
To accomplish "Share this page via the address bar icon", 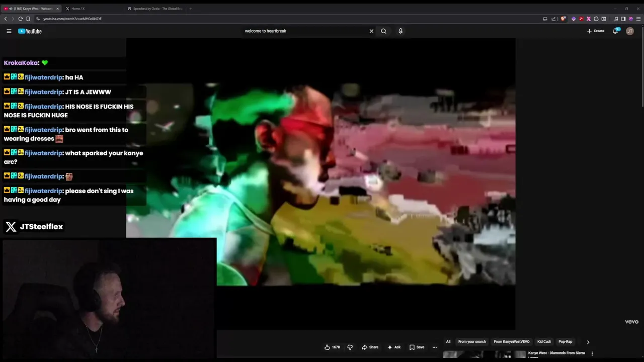I will [553, 19].
